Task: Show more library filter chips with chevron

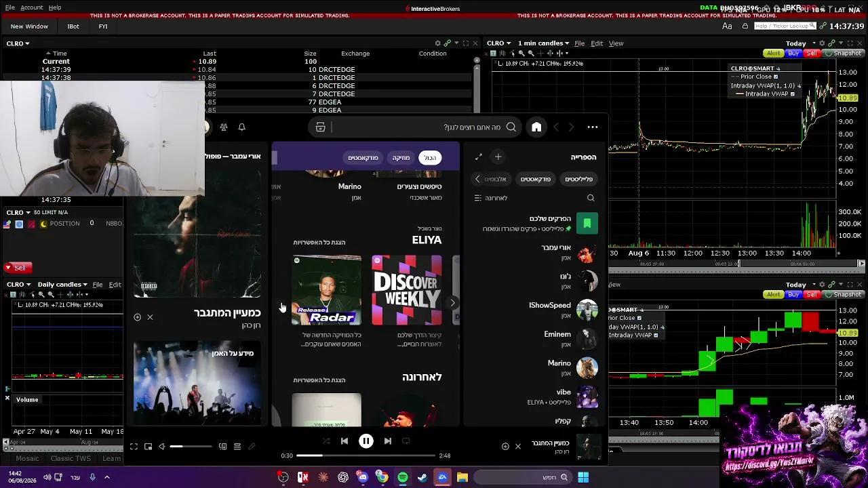Action: coord(477,179)
